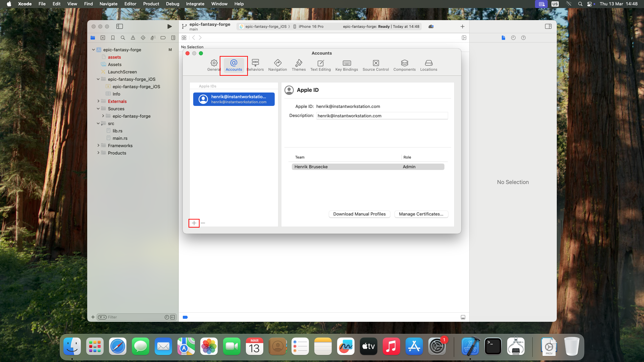
Task: Switch to Navigation settings tab
Action: click(278, 65)
